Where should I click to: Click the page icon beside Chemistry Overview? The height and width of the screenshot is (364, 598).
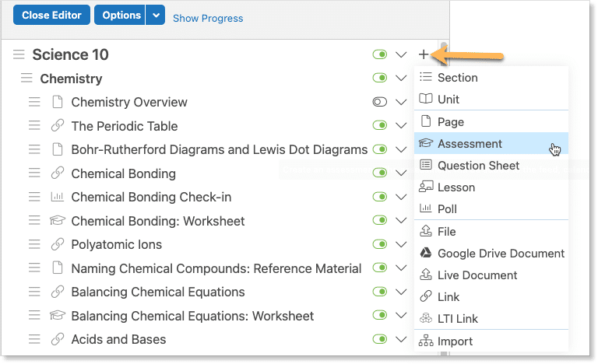[57, 102]
